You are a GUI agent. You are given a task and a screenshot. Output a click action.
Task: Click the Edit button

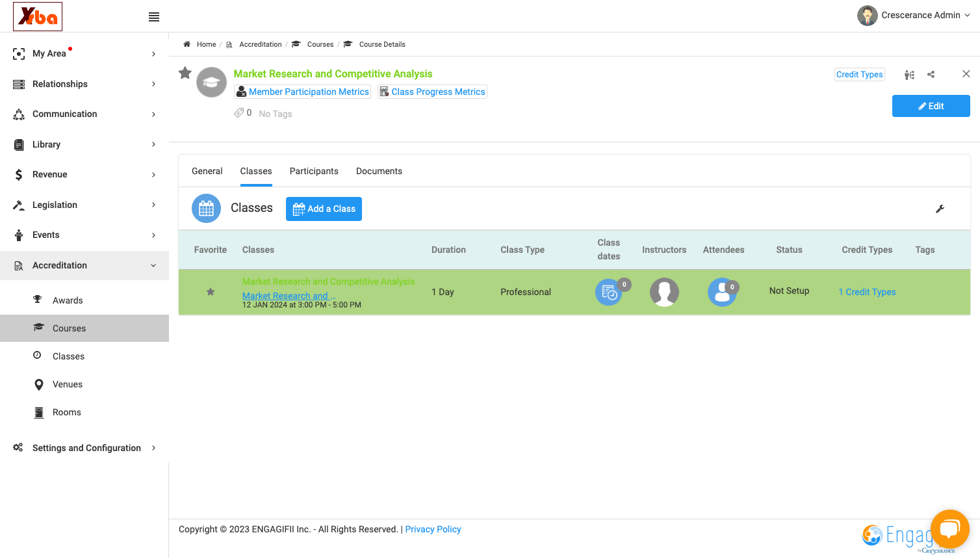pos(931,106)
